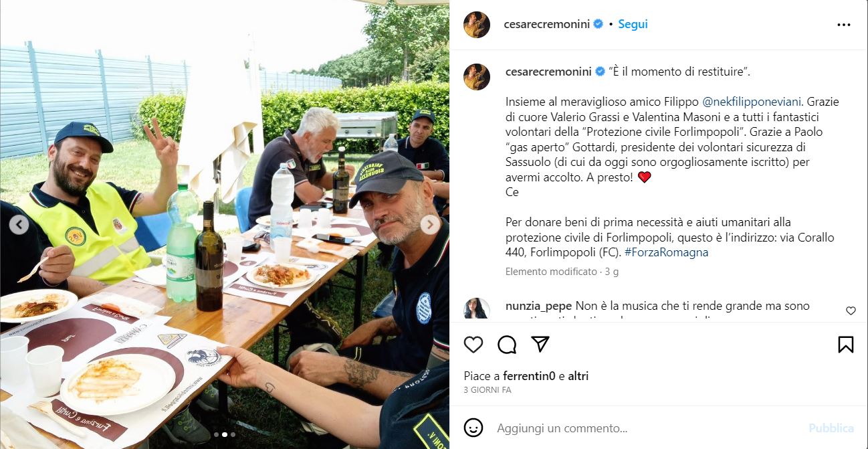This screenshot has height=449, width=868.
Task: Open the emoji picker smiley icon
Action: point(473,428)
